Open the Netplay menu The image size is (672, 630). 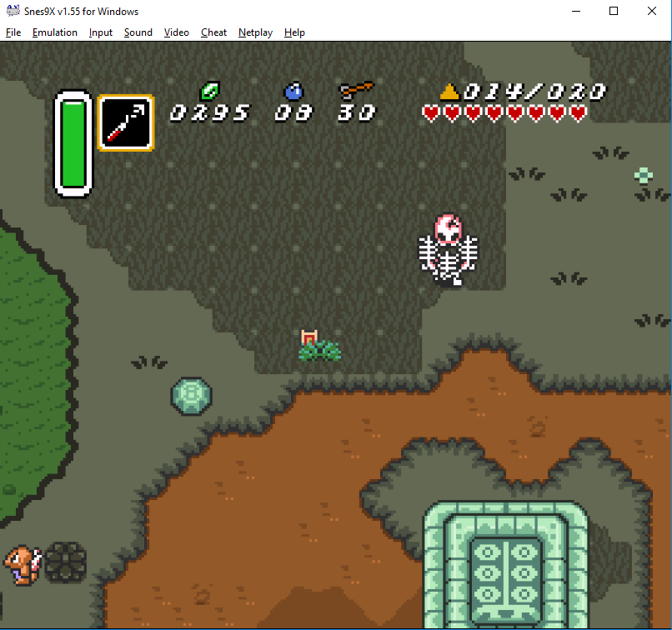tap(255, 32)
